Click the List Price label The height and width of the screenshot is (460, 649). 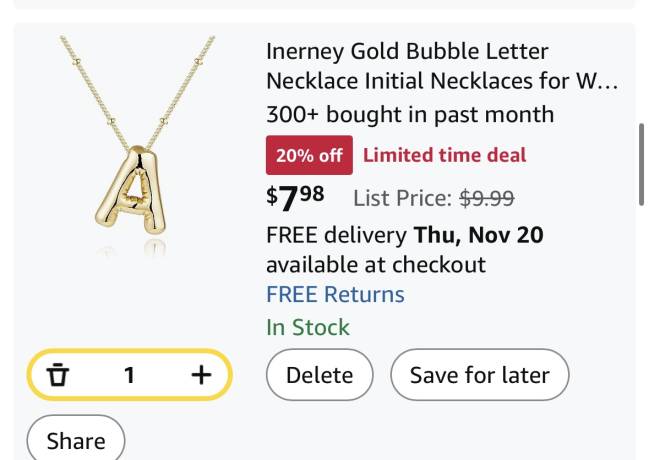(x=402, y=198)
